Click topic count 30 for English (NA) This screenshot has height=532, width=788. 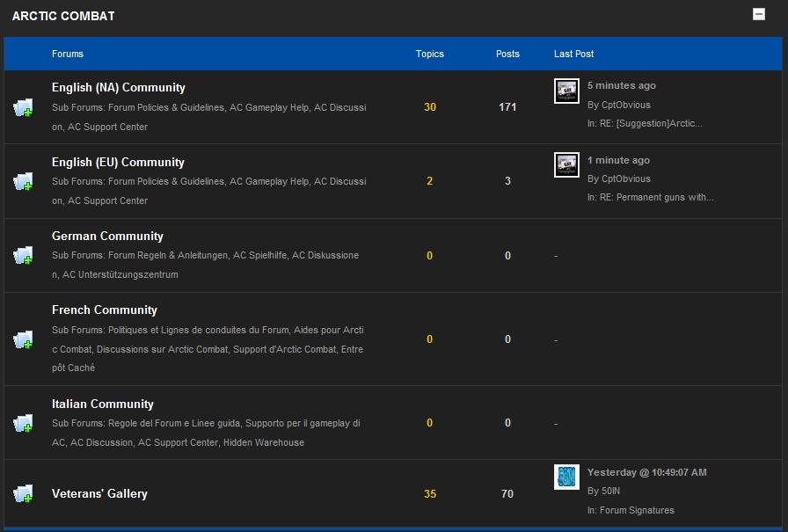[x=430, y=107]
